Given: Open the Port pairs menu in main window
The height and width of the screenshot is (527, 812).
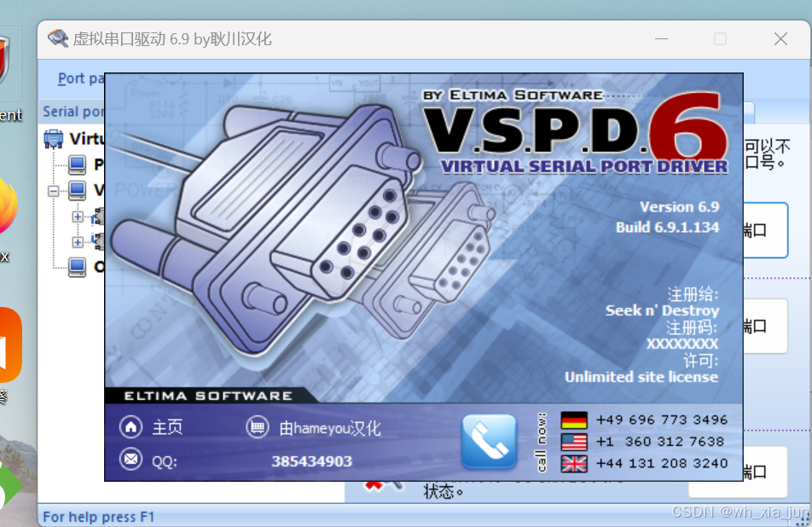Looking at the screenshot, I should [81, 78].
